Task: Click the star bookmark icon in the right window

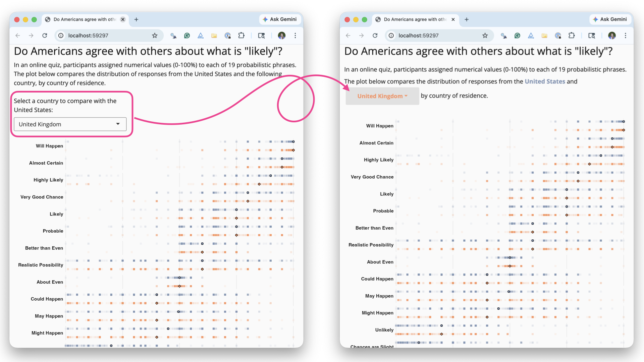Action: pyautogui.click(x=485, y=36)
